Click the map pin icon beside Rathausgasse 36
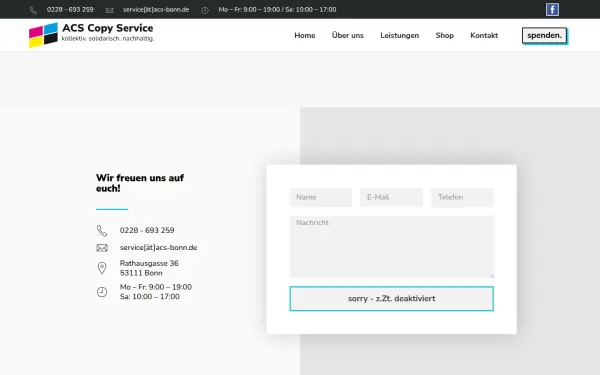The image size is (600, 375). [102, 268]
